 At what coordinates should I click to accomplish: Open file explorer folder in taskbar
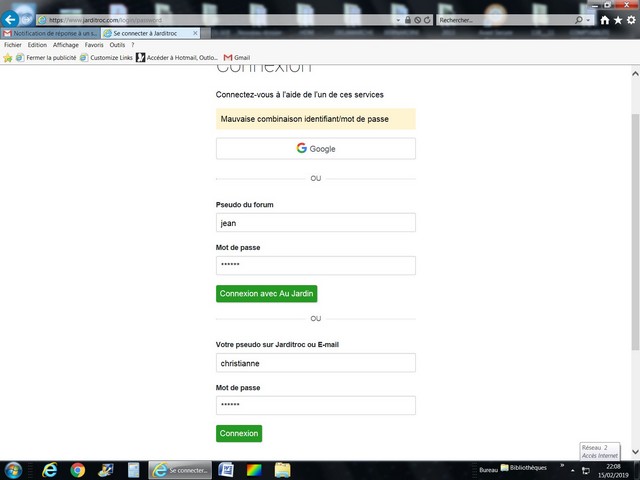point(282,470)
